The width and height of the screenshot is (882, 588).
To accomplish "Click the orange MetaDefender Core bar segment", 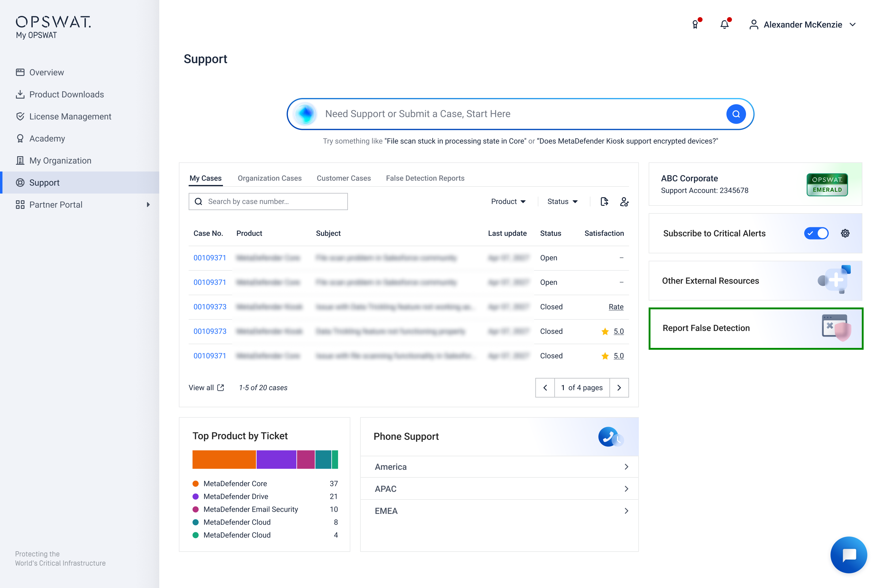I will [224, 460].
